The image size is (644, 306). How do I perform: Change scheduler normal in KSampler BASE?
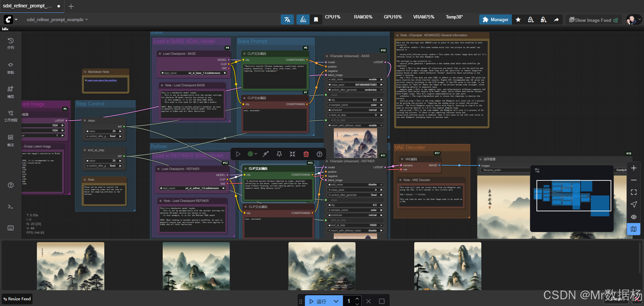click(356, 110)
